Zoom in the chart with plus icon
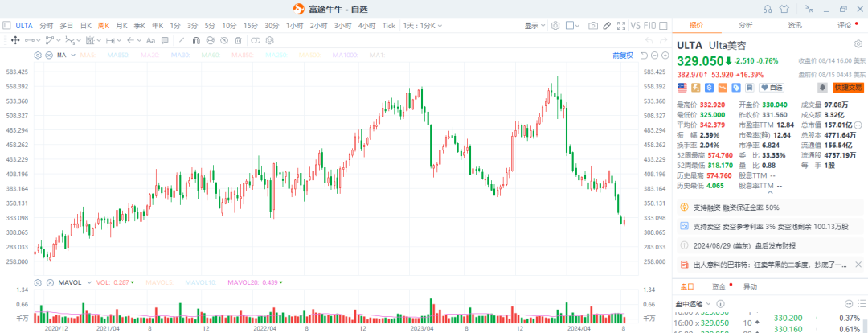 pyautogui.click(x=665, y=55)
